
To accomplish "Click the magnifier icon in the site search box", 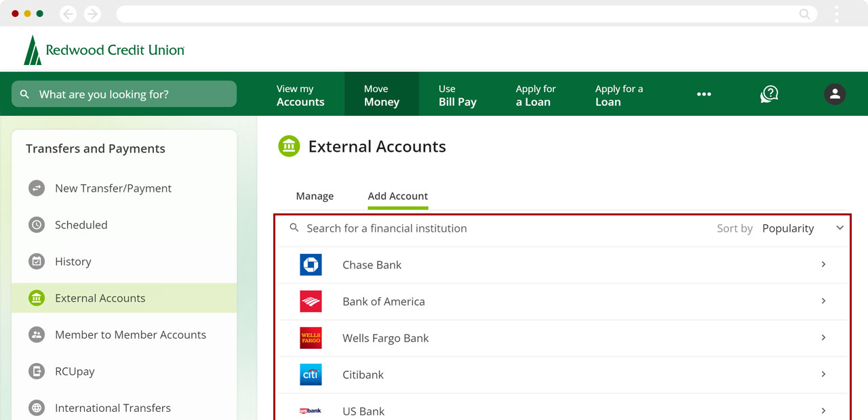I will pos(25,94).
